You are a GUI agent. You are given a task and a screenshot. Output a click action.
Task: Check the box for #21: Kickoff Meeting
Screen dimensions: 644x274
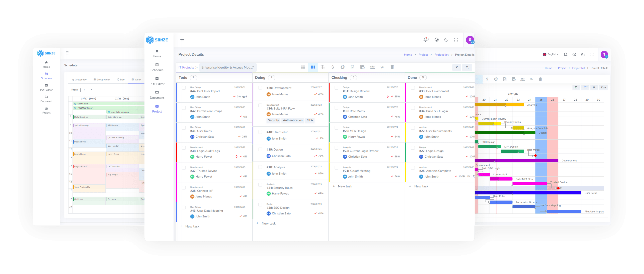point(337,168)
